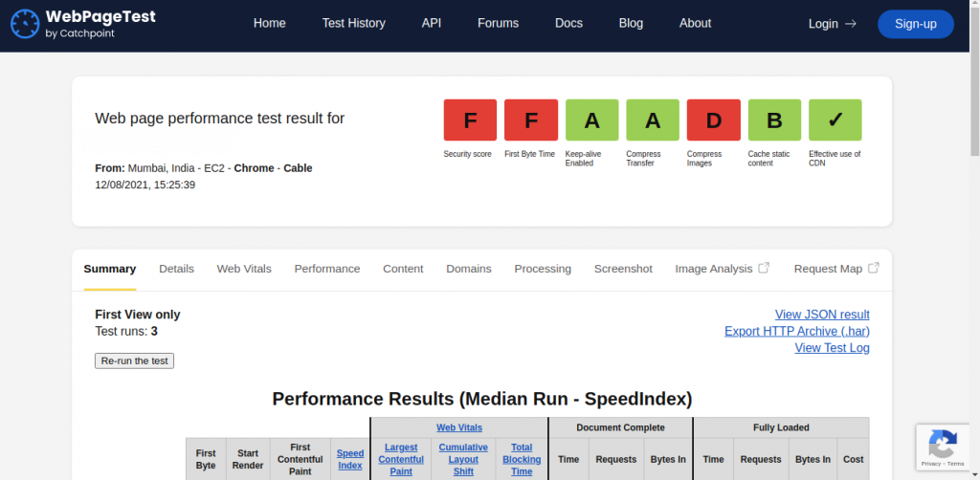Image resolution: width=980 pixels, height=480 pixels.
Task: Go to the Docs menu item
Action: pos(568,23)
